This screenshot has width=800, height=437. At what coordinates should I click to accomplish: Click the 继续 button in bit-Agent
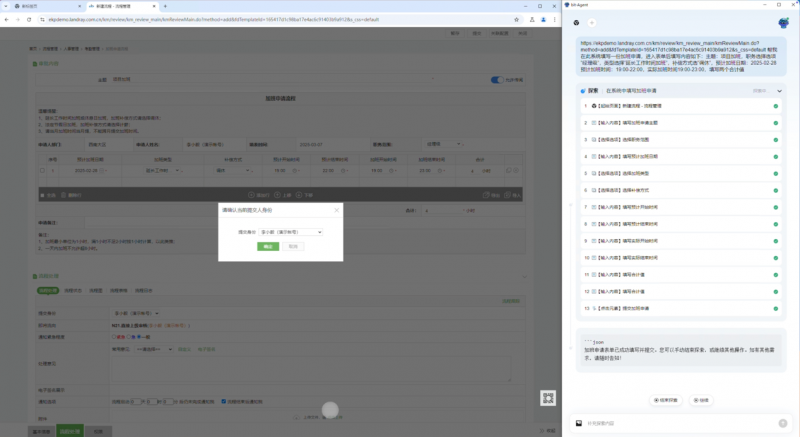click(701, 400)
